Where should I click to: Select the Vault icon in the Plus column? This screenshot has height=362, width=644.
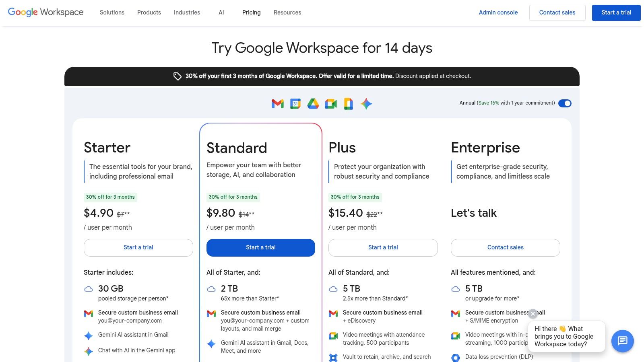point(333,357)
